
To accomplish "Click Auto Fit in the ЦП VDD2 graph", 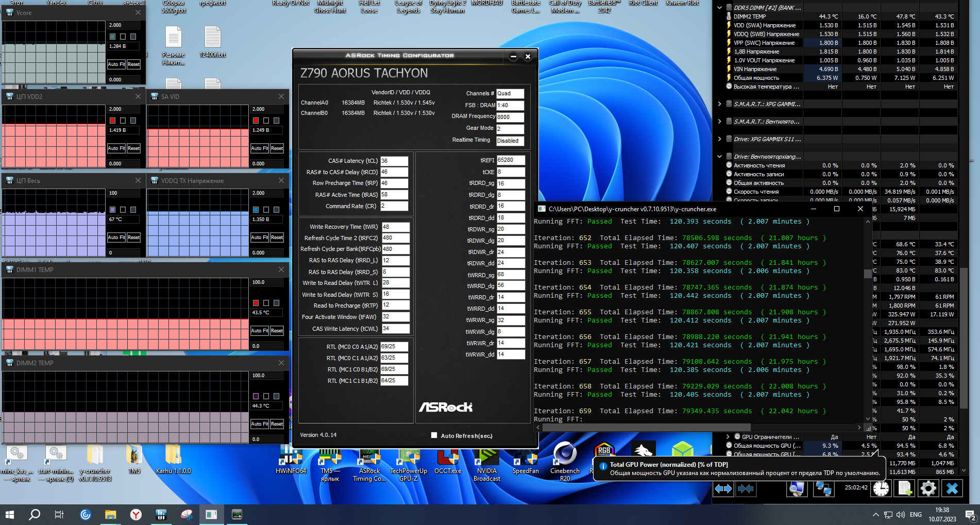I will pyautogui.click(x=116, y=148).
